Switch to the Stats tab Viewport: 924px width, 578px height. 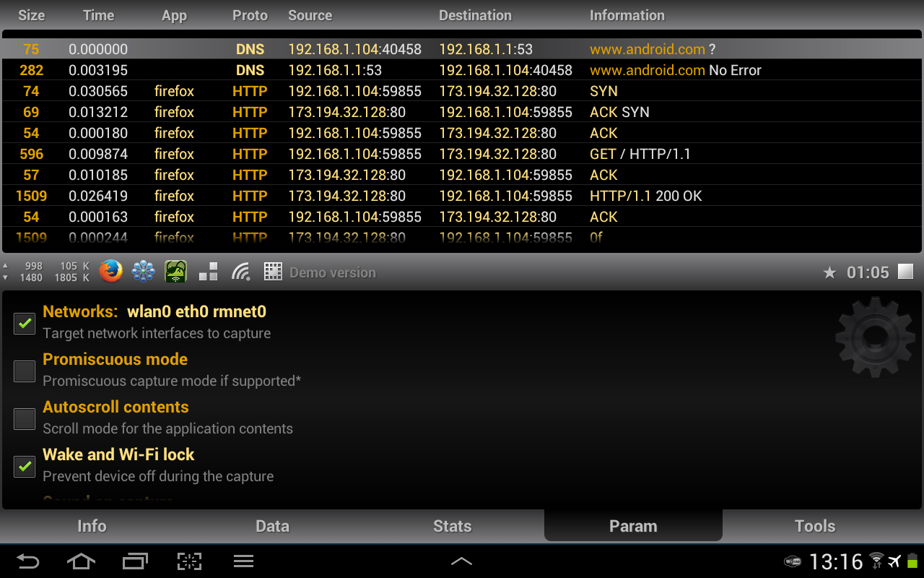(453, 526)
